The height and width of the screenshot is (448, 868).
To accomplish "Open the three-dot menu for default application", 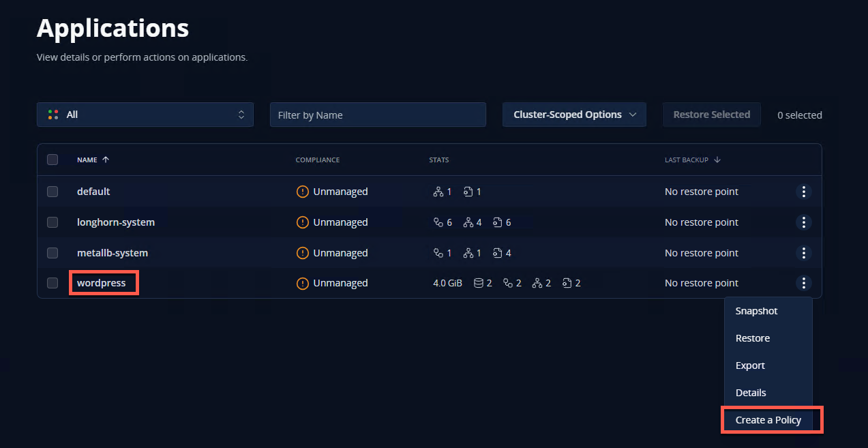I will point(804,192).
